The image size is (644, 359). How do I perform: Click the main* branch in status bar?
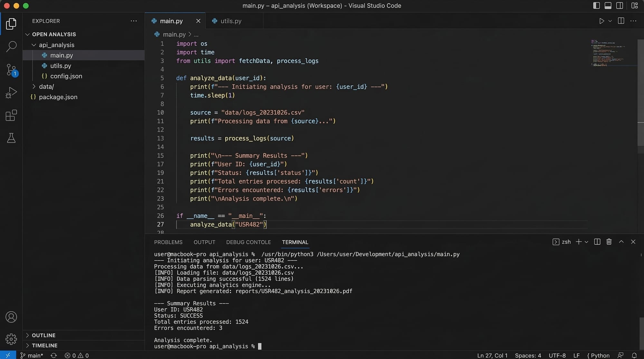pos(32,355)
